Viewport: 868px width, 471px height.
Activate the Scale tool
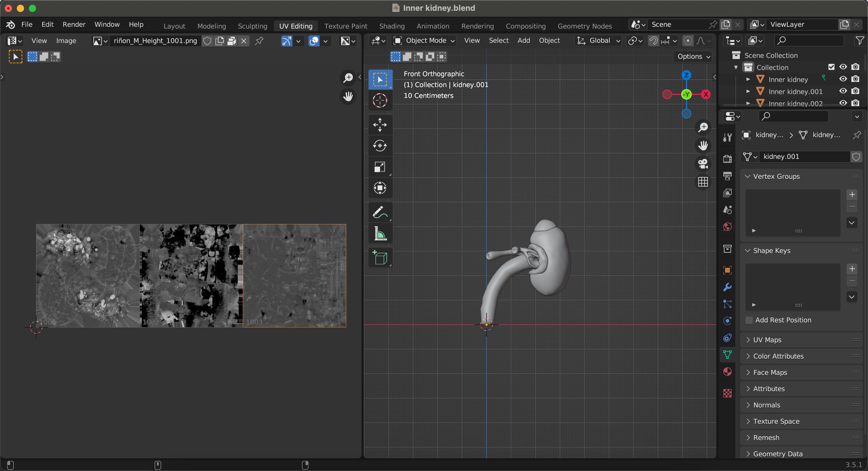tap(380, 167)
